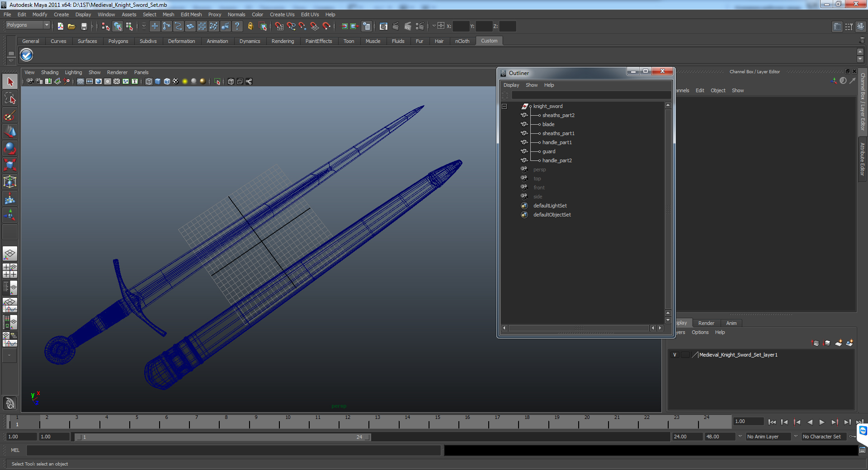The height and width of the screenshot is (470, 868).
Task: Collapse the knight_sword node in Outliner
Action: (504, 107)
